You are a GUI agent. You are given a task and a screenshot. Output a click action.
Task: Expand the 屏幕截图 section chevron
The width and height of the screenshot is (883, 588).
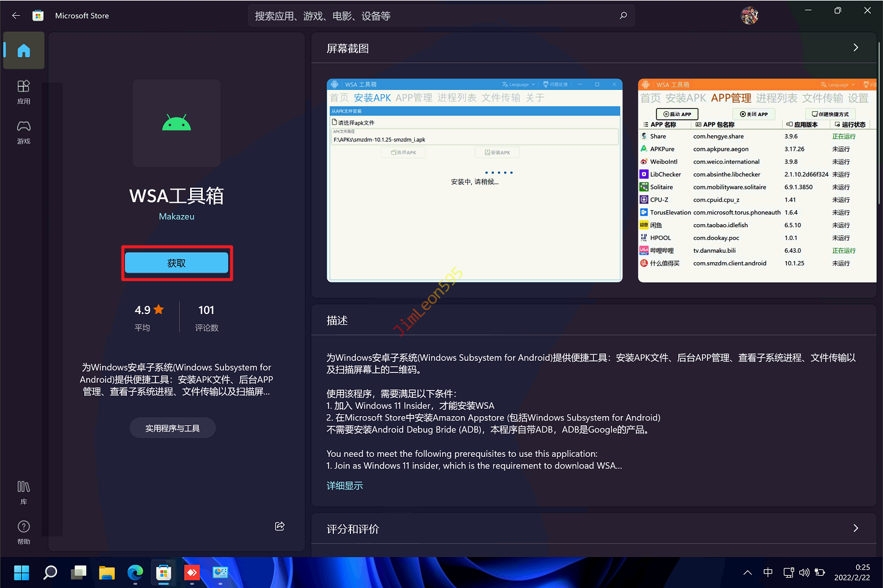(x=856, y=48)
